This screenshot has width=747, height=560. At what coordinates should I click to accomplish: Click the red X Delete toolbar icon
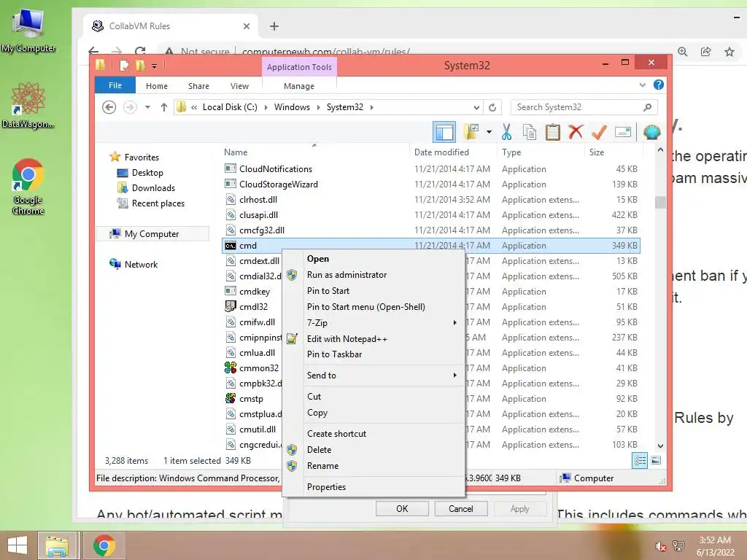(x=576, y=132)
